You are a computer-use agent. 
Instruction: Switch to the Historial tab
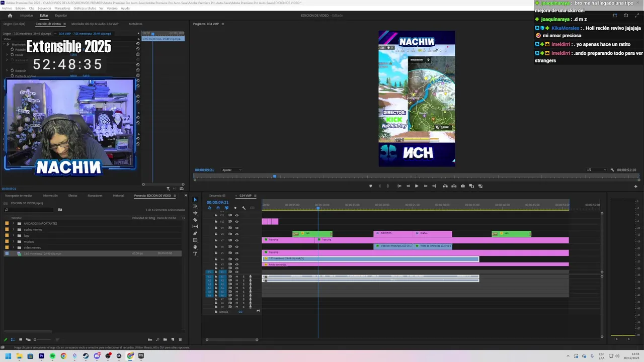118,196
